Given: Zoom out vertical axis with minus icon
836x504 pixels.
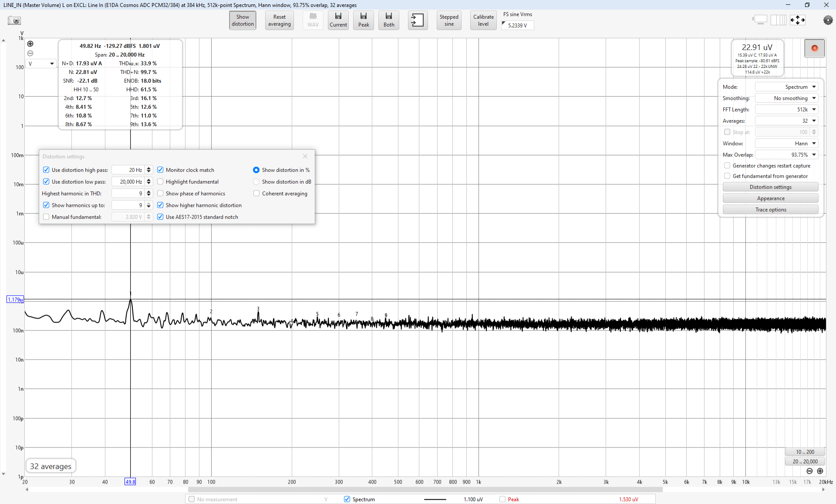Looking at the screenshot, I should pyautogui.click(x=30, y=53).
